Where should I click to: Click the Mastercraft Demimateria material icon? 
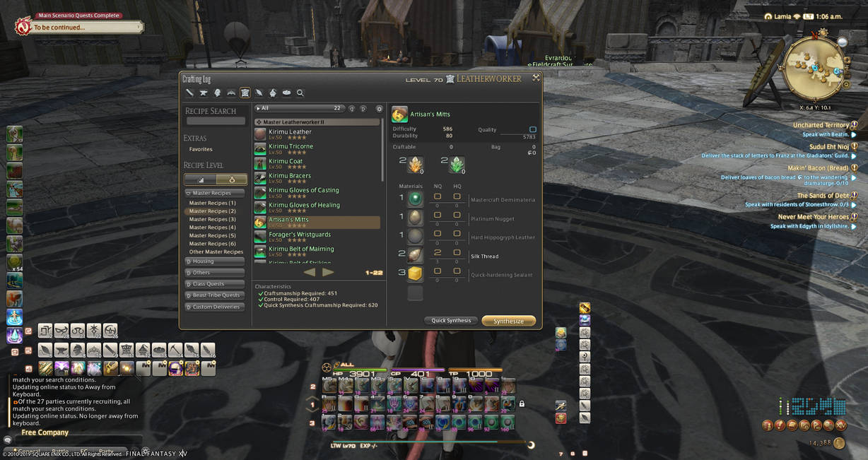(415, 199)
